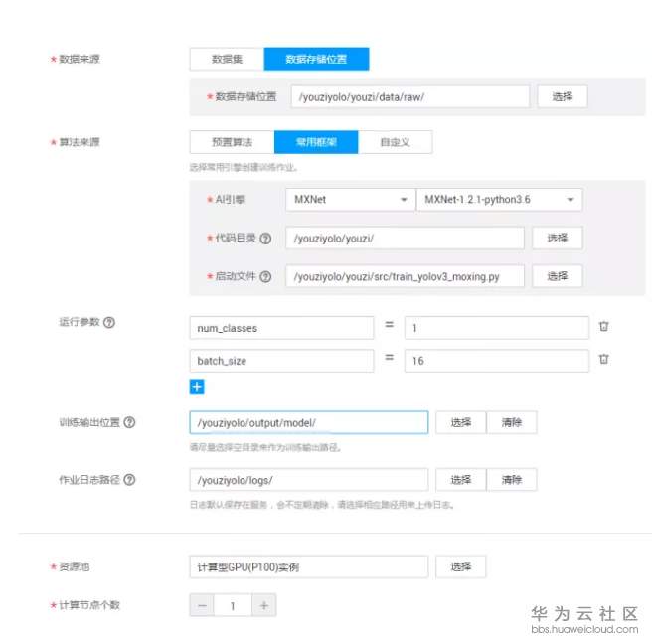Screen dimensions: 652x644
Task: Click the help icon beside 代码目录
Action: coord(265,239)
